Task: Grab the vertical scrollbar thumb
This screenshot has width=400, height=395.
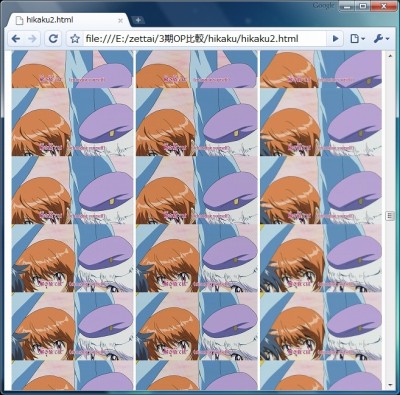Action: 390,216
